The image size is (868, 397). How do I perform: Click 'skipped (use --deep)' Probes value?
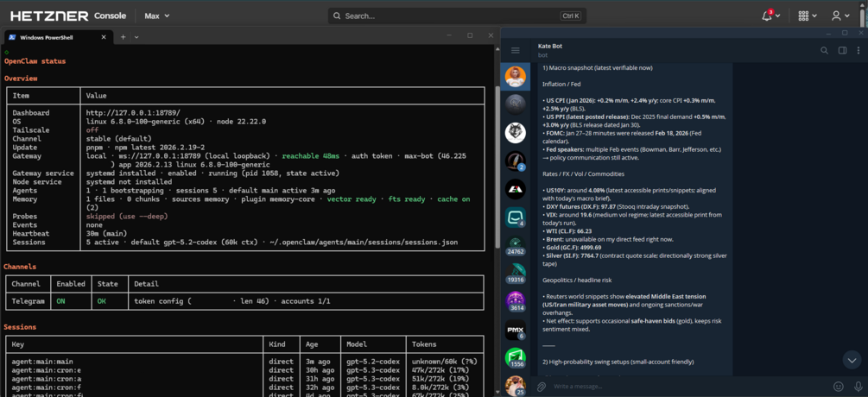click(127, 217)
